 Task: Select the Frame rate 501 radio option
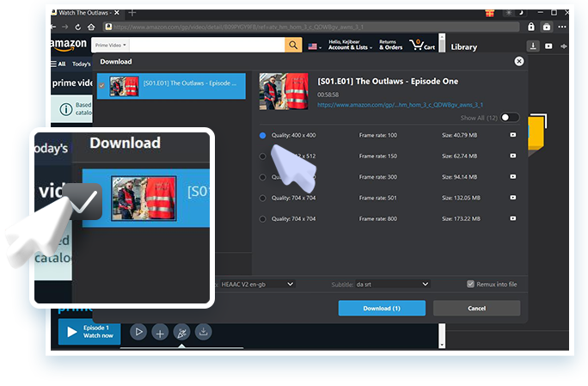pyautogui.click(x=262, y=198)
